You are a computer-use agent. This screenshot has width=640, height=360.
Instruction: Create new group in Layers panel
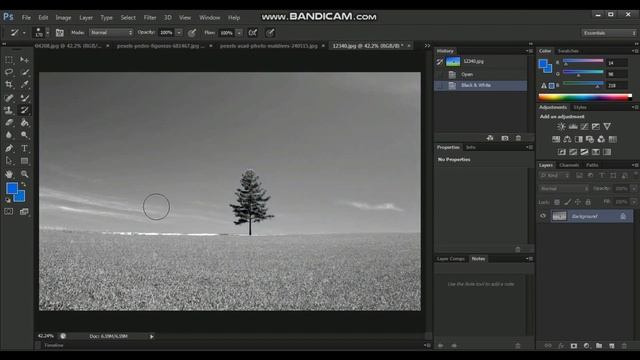(599, 346)
